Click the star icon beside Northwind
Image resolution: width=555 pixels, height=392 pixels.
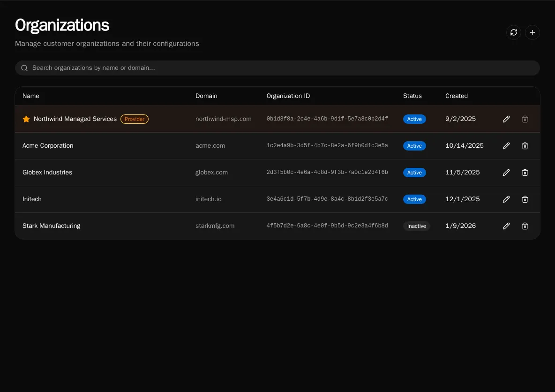pyautogui.click(x=26, y=119)
